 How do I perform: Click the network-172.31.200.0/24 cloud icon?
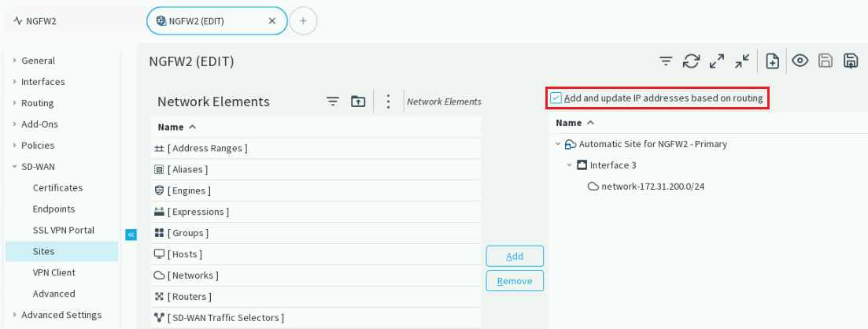pos(593,187)
